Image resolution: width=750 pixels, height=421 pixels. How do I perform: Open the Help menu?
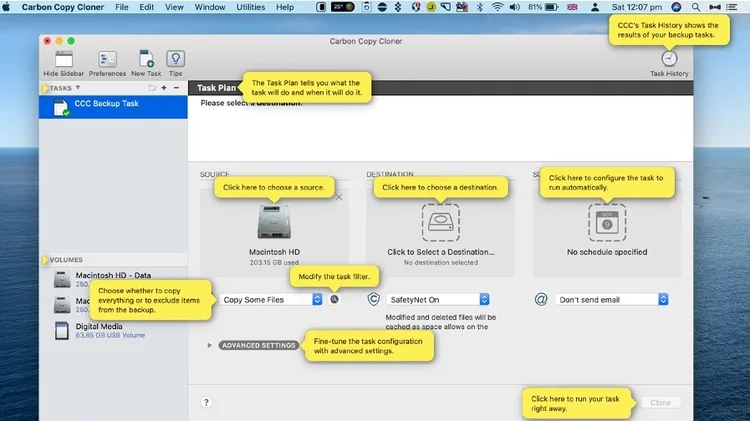coord(285,7)
